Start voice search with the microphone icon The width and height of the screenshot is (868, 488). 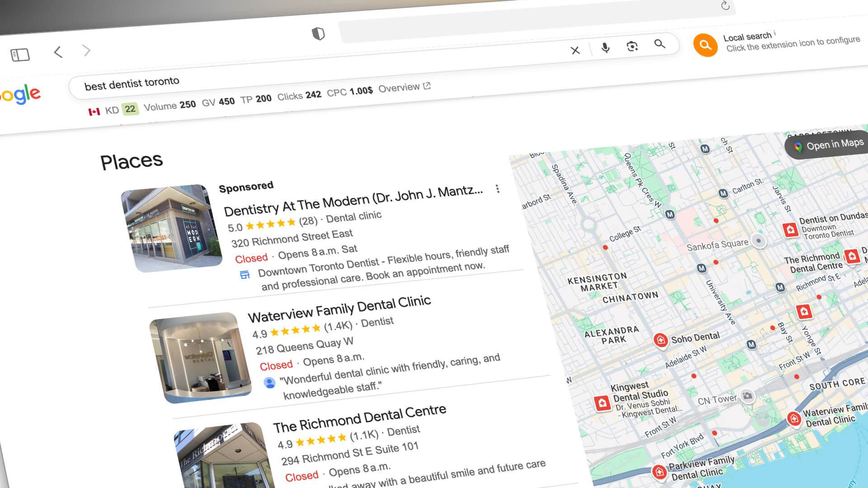point(605,47)
